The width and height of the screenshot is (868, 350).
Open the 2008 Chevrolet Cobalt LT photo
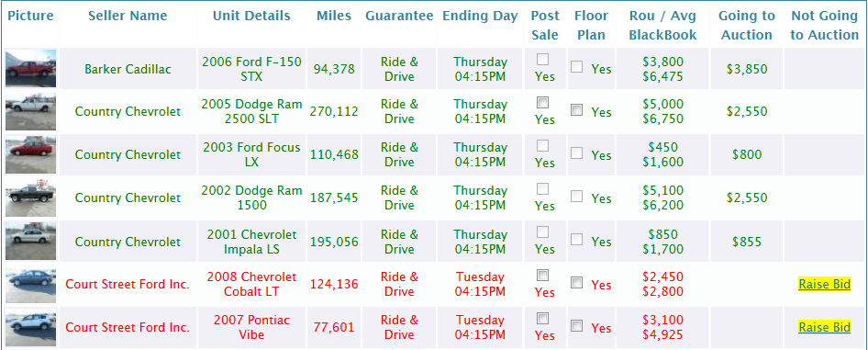tap(31, 285)
